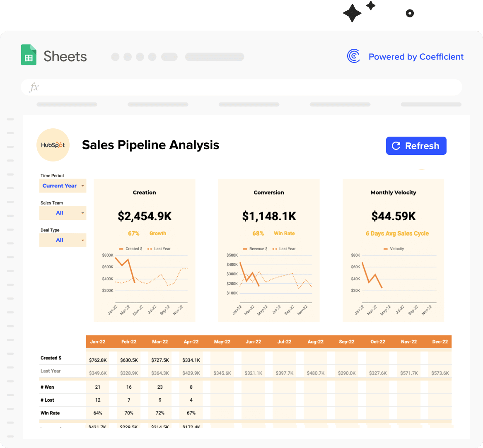The image size is (483, 448).
Task: Click the HubSpot circular logo
Action: tap(53, 145)
